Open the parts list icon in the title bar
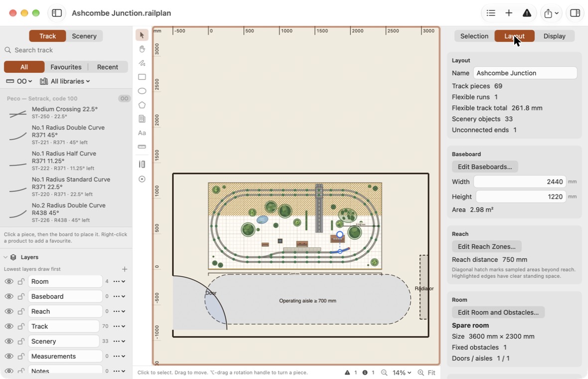The width and height of the screenshot is (588, 379). (490, 13)
